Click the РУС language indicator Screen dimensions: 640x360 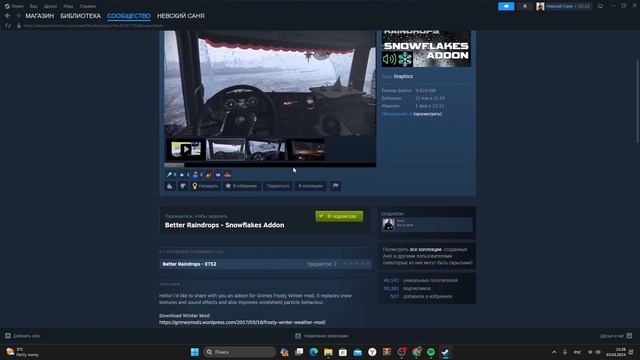click(x=577, y=352)
